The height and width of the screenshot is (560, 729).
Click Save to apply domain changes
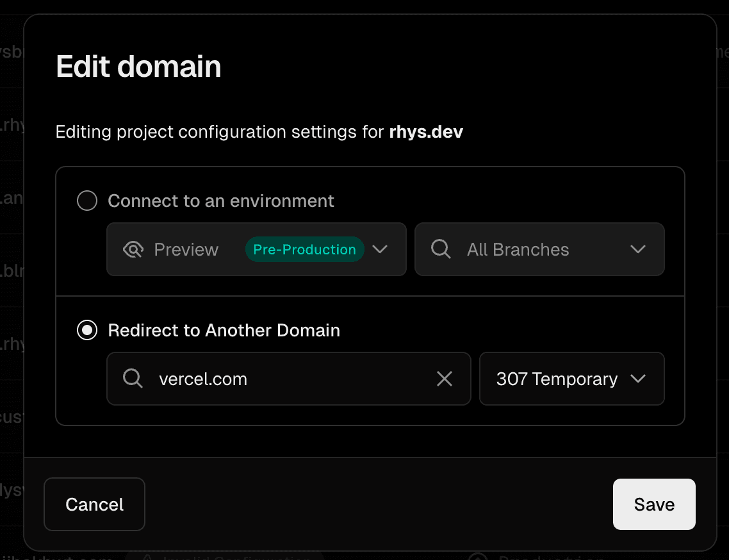tap(653, 504)
